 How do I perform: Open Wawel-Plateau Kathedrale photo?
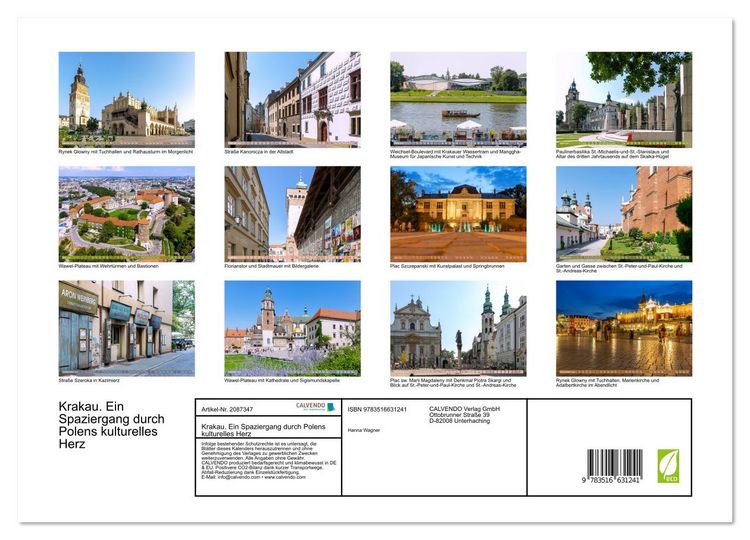pos(292,328)
